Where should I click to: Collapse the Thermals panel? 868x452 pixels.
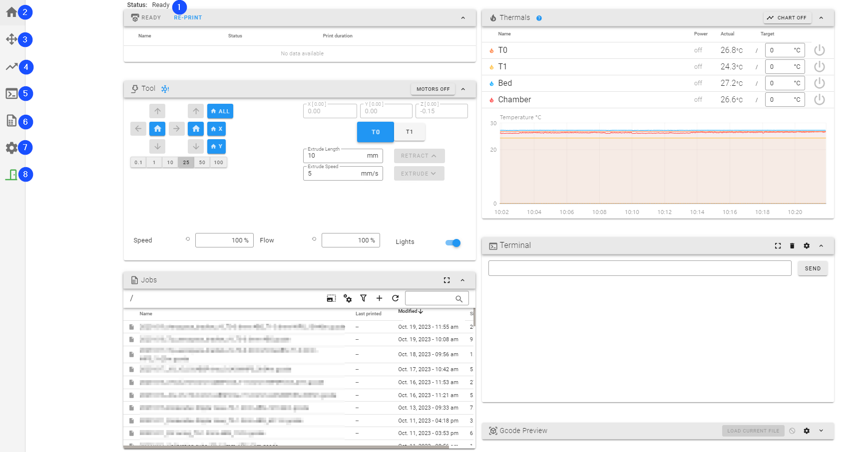click(x=821, y=18)
